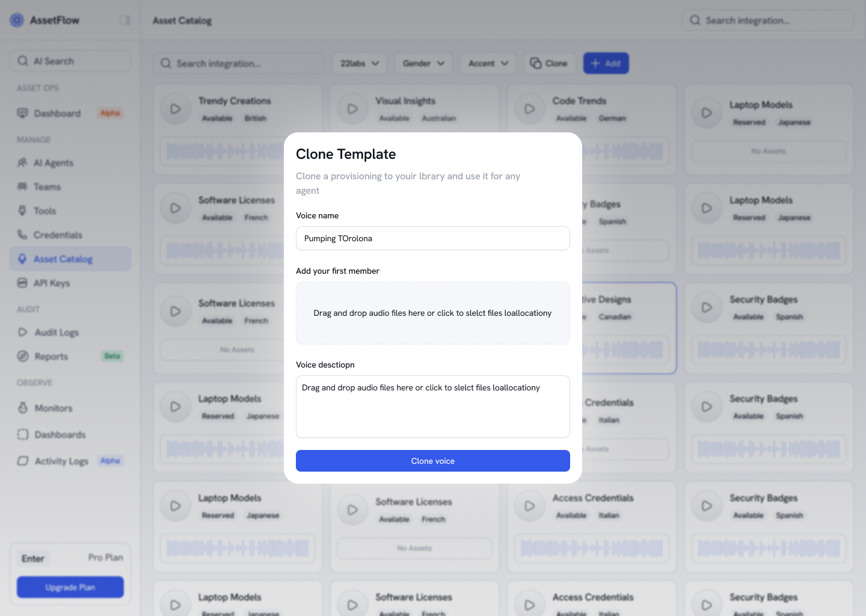Click the catalog Search integration field
866x616 pixels.
coord(239,63)
